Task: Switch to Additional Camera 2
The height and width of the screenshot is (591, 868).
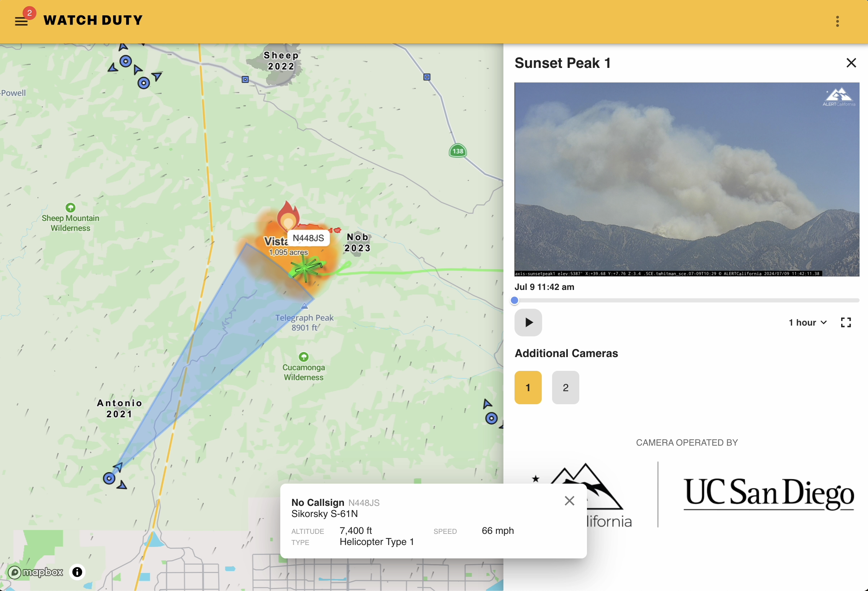Action: 566,387
